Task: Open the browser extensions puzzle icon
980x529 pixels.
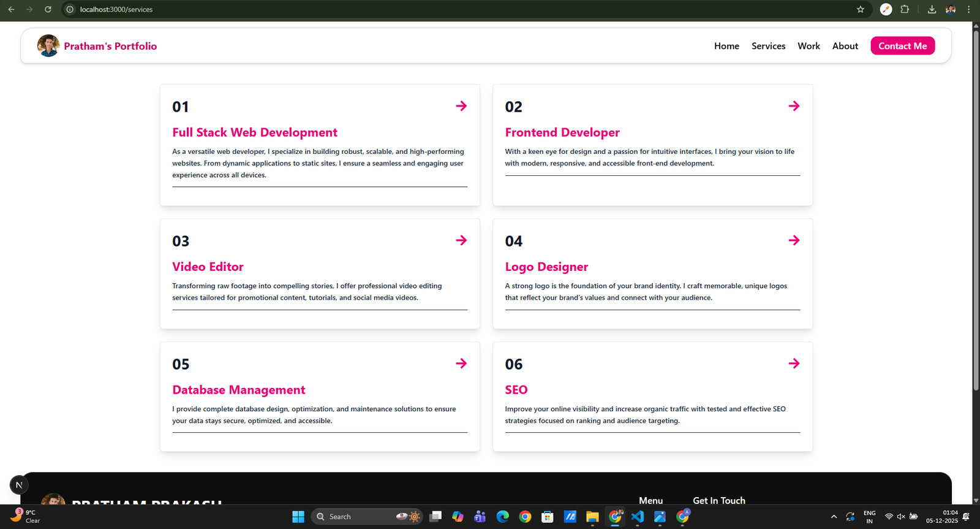Action: tap(905, 9)
